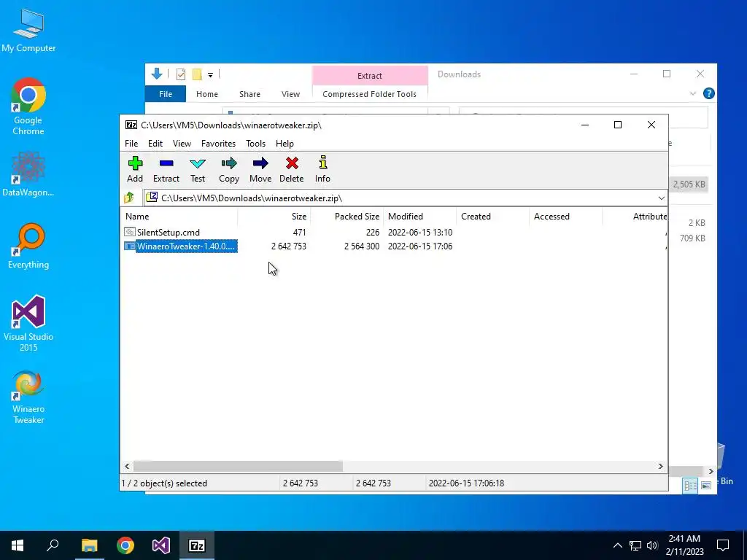The height and width of the screenshot is (560, 747).
Task: Click the blue down arrow icon in Explorer title bar
Action: pyautogui.click(x=157, y=74)
